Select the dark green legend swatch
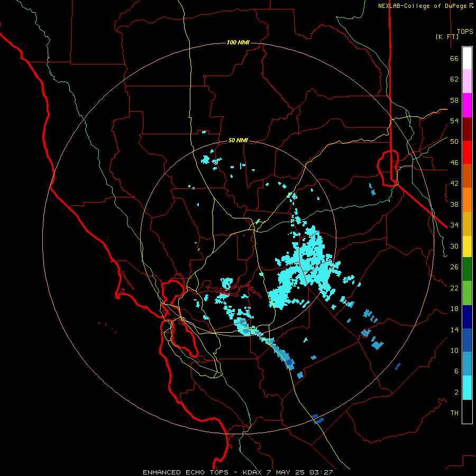Image resolution: width=476 pixels, height=476 pixels. [467, 269]
